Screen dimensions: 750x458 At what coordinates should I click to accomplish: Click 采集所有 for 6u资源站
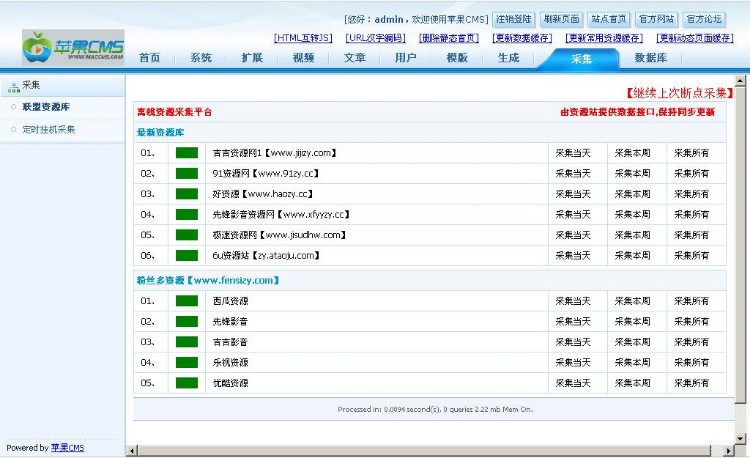coord(692,256)
